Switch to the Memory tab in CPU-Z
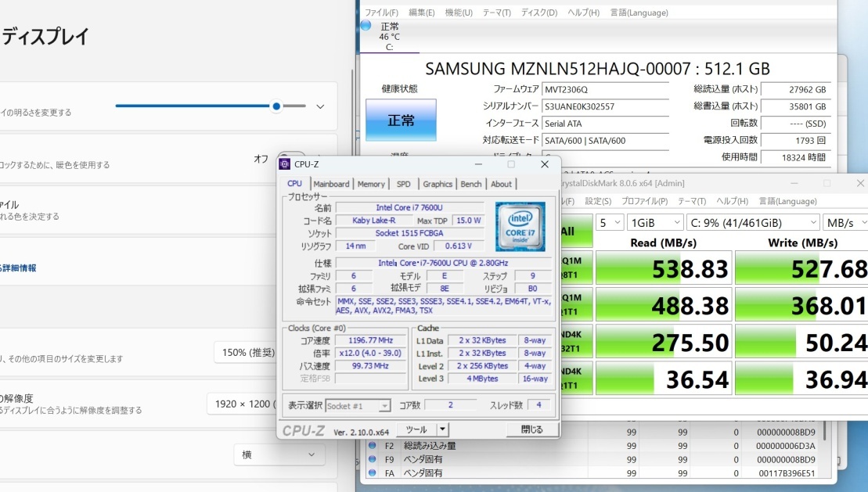 (371, 185)
